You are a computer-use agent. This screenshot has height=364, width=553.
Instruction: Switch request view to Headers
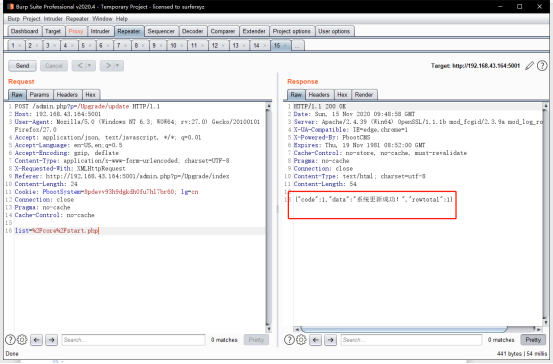67,95
